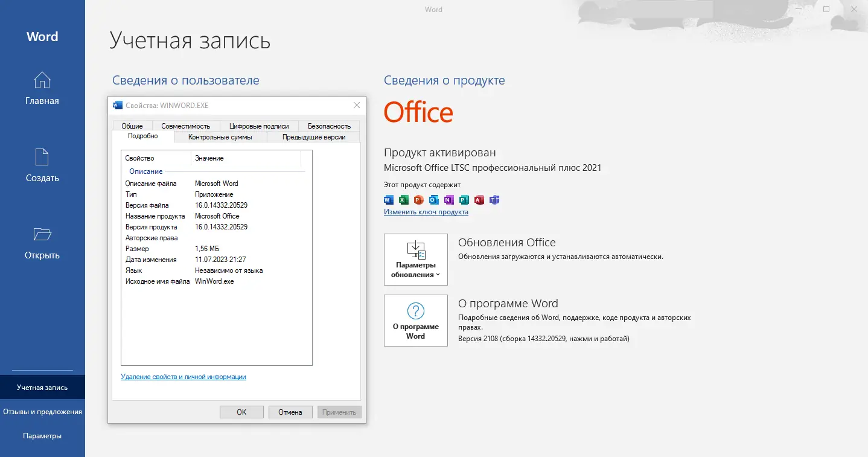868x457 pixels.
Task: Click OK in the properties dialog
Action: pyautogui.click(x=241, y=412)
